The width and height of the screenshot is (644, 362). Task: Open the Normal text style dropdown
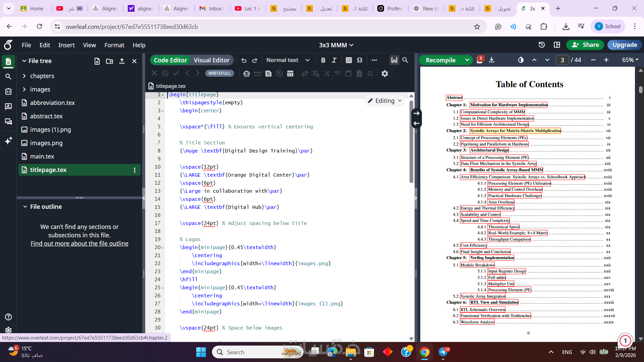tap(287, 60)
